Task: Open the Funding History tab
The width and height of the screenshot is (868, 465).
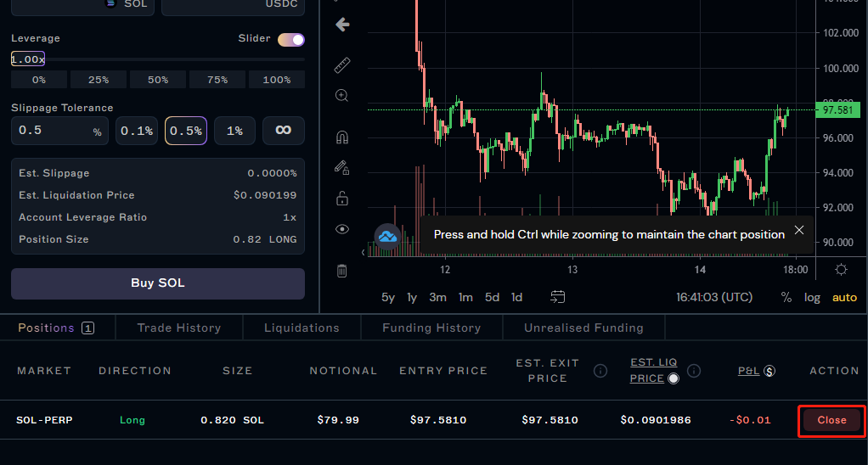Action: (431, 328)
